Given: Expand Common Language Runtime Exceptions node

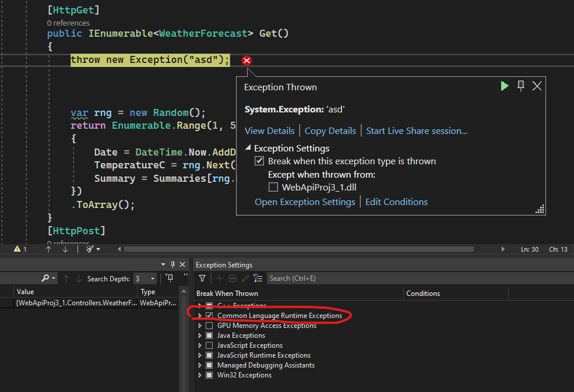Looking at the screenshot, I should tap(200, 316).
